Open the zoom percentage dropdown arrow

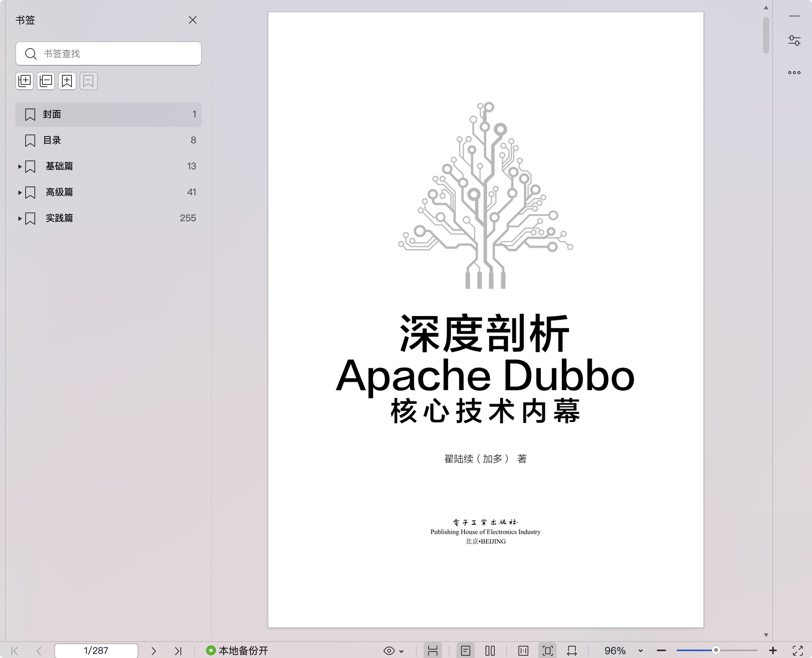[641, 651]
